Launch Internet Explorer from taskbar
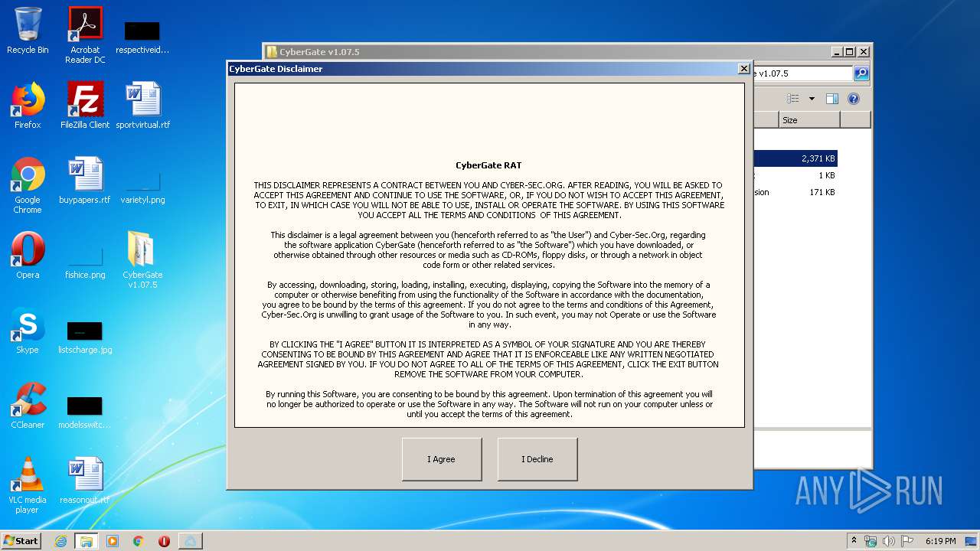This screenshot has width=980, height=551. click(x=60, y=541)
